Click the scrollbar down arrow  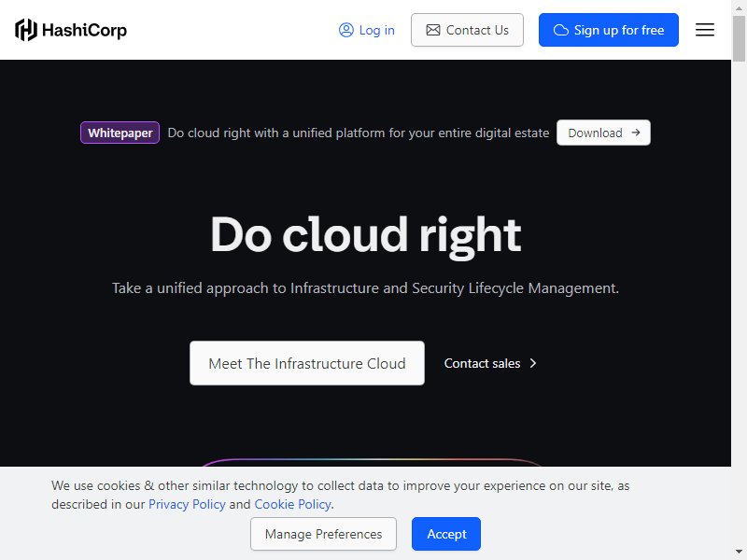coord(739,553)
